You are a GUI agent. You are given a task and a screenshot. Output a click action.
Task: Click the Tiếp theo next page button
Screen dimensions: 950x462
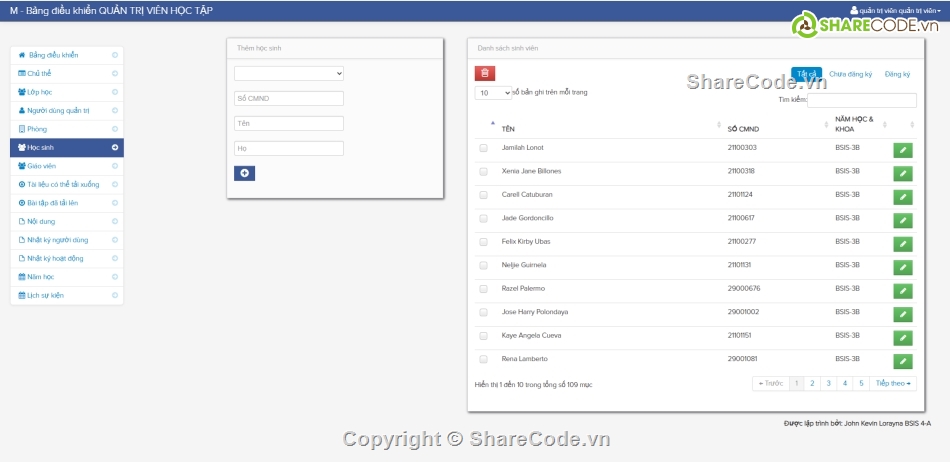(x=892, y=383)
